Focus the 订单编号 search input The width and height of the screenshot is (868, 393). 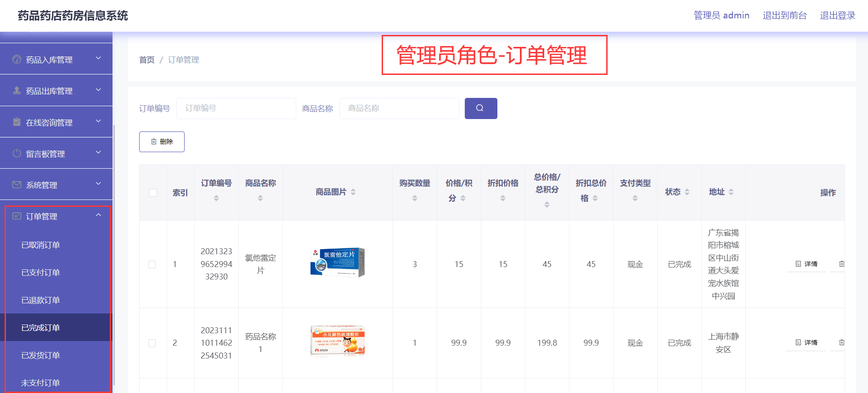[x=236, y=108]
